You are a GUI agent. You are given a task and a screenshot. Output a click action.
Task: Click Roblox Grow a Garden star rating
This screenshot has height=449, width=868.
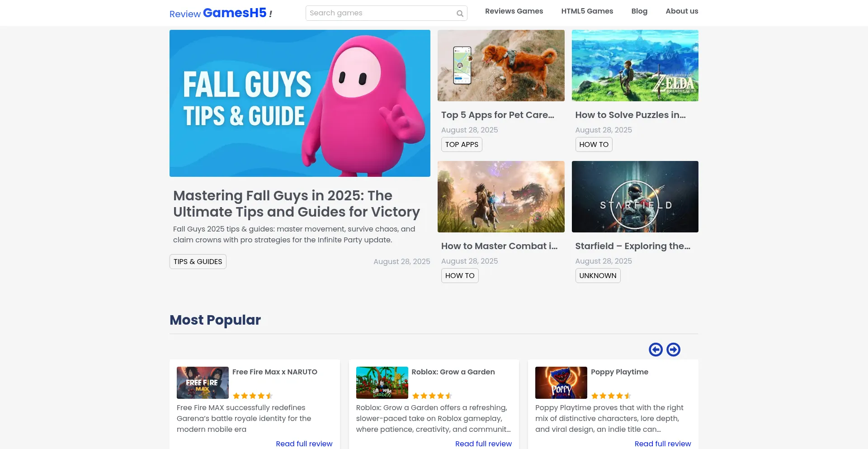pos(432,396)
